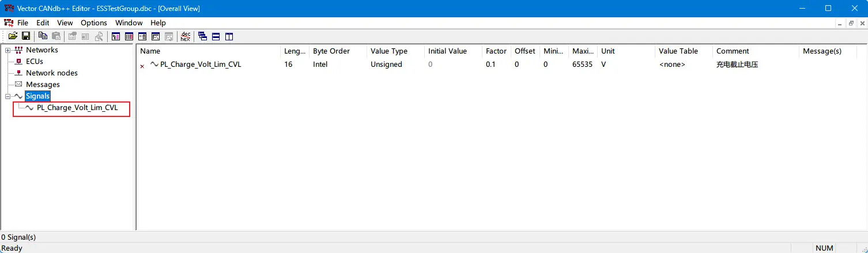Select the ECUs tree item
This screenshot has width=868, height=253.
click(x=34, y=61)
